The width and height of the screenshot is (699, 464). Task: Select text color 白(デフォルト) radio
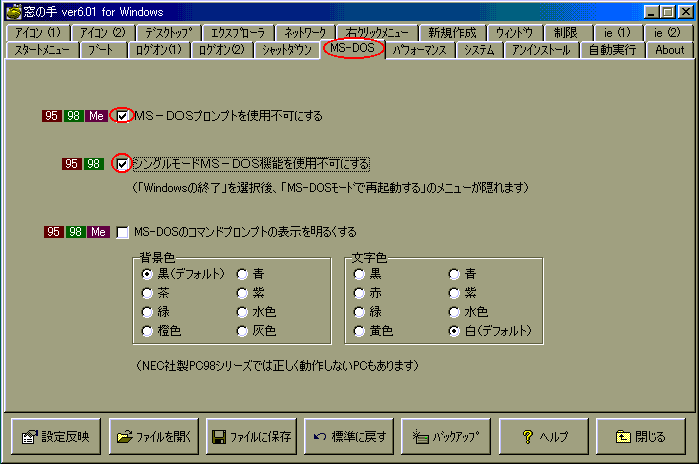(454, 331)
